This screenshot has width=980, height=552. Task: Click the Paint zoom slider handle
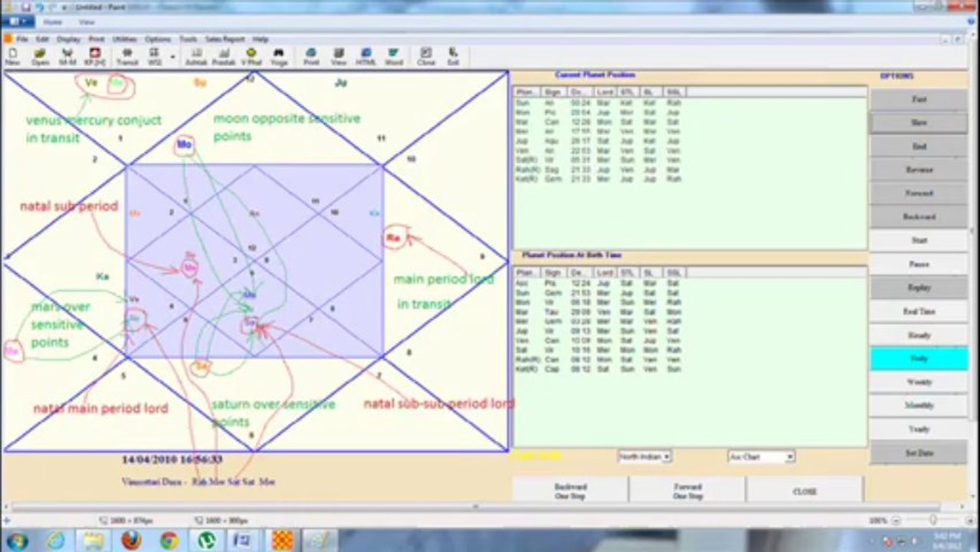932,520
